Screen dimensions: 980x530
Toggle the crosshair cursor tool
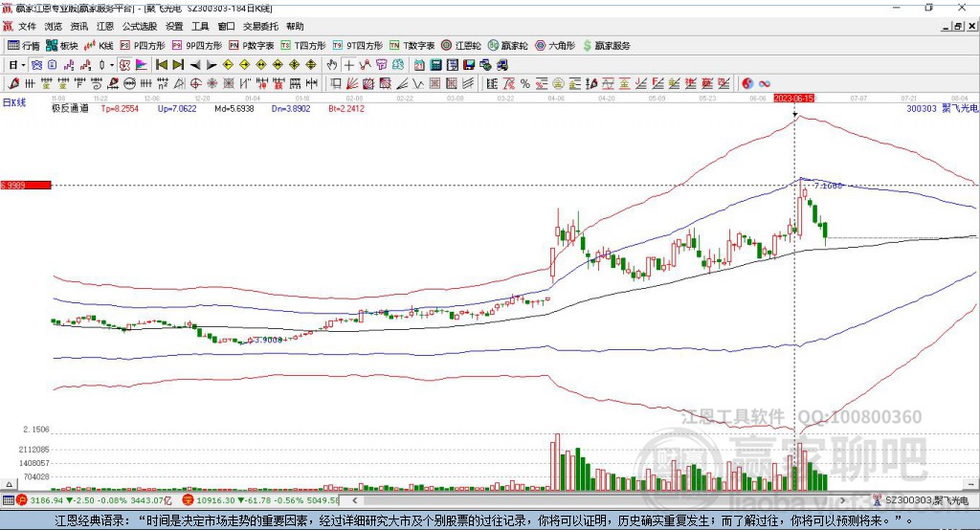click(x=348, y=64)
